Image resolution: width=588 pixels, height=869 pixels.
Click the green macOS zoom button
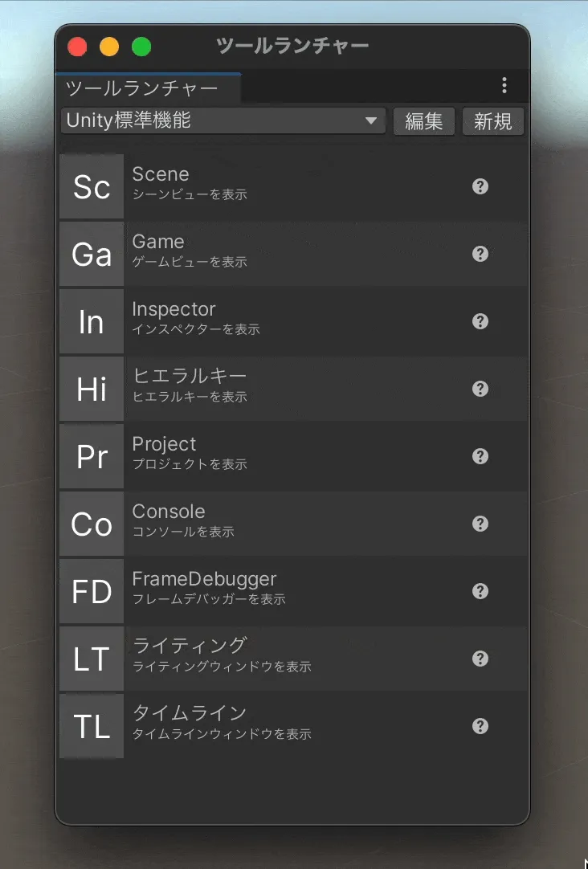(141, 47)
